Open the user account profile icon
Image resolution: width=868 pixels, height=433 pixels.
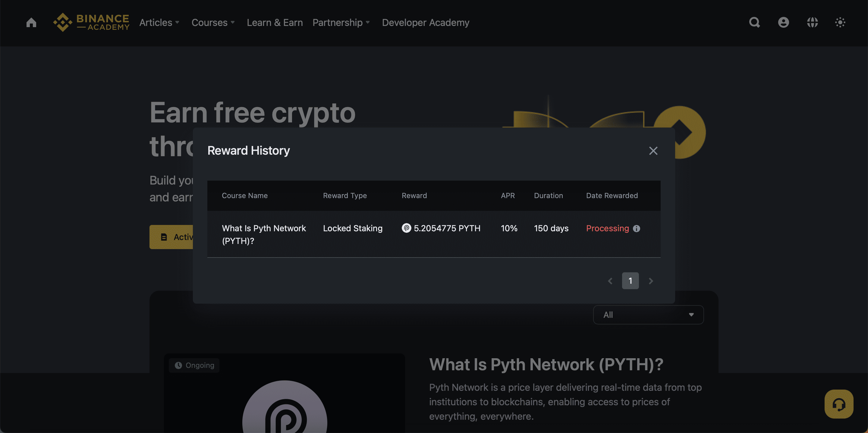[783, 23]
